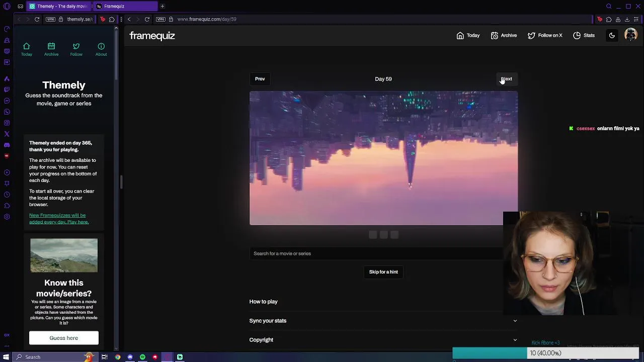The image size is (644, 362).
Task: Open the user avatar profile menu
Action: tap(630, 35)
